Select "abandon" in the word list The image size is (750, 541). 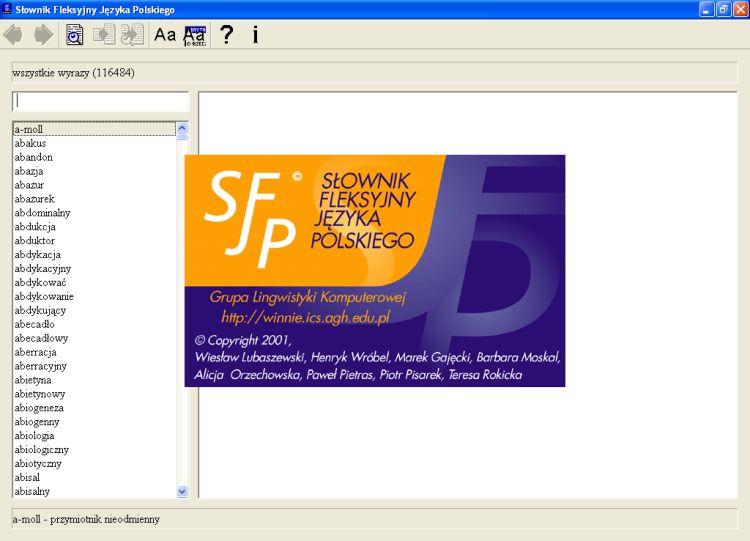click(94, 157)
